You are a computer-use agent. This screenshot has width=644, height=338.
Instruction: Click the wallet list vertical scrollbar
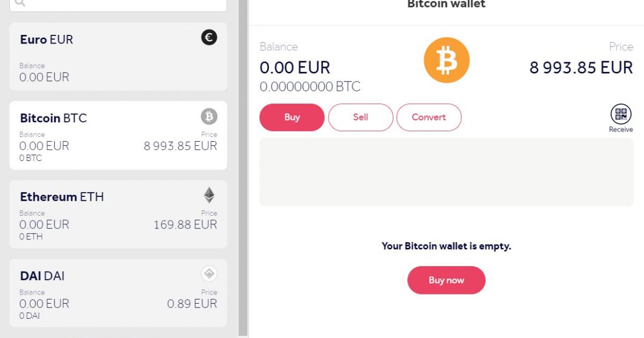[x=243, y=169]
